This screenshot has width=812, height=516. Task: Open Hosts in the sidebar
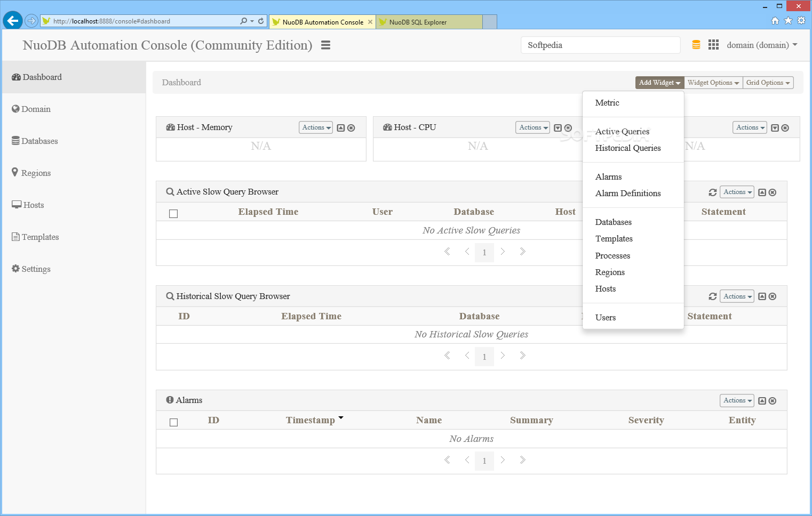(x=74, y=205)
